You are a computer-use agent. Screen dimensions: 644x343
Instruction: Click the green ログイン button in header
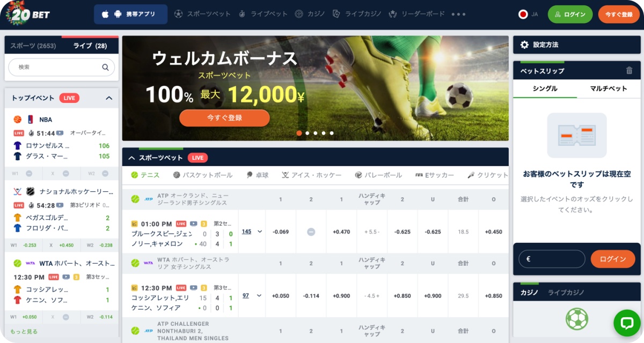pyautogui.click(x=570, y=14)
